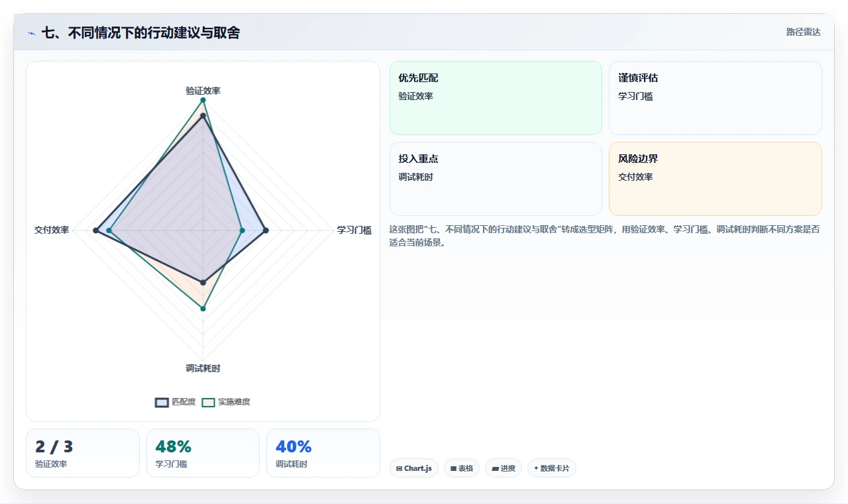Click the 学习门槛 axis label on radar
848x504 pixels.
point(354,230)
